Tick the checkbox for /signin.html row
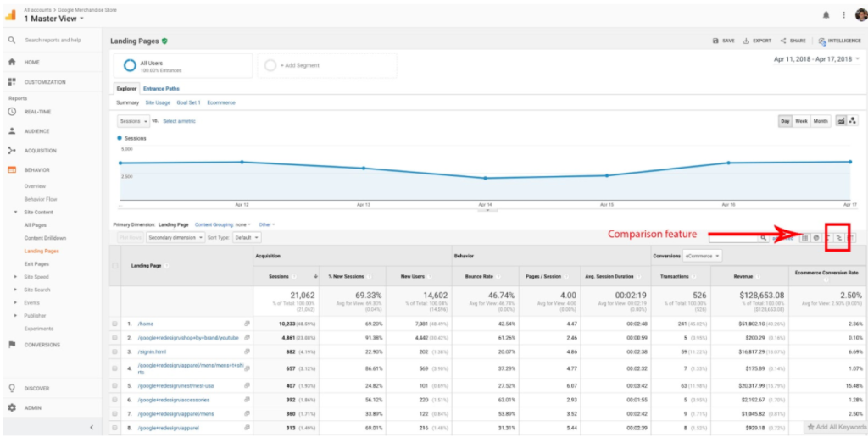868x437 pixels. pos(115,351)
